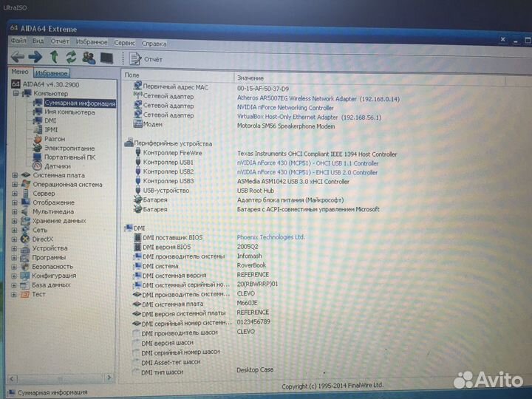This screenshot has width=532, height=399.
Task: Click the users icon in the toolbar
Action: [x=89, y=58]
